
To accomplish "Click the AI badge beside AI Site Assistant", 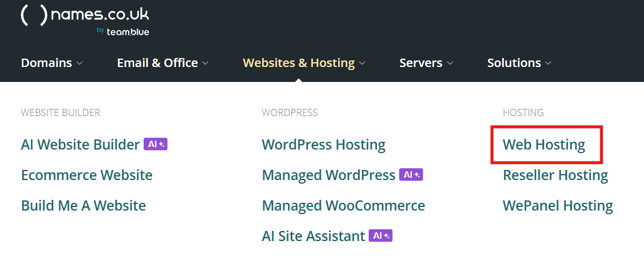I will [380, 236].
